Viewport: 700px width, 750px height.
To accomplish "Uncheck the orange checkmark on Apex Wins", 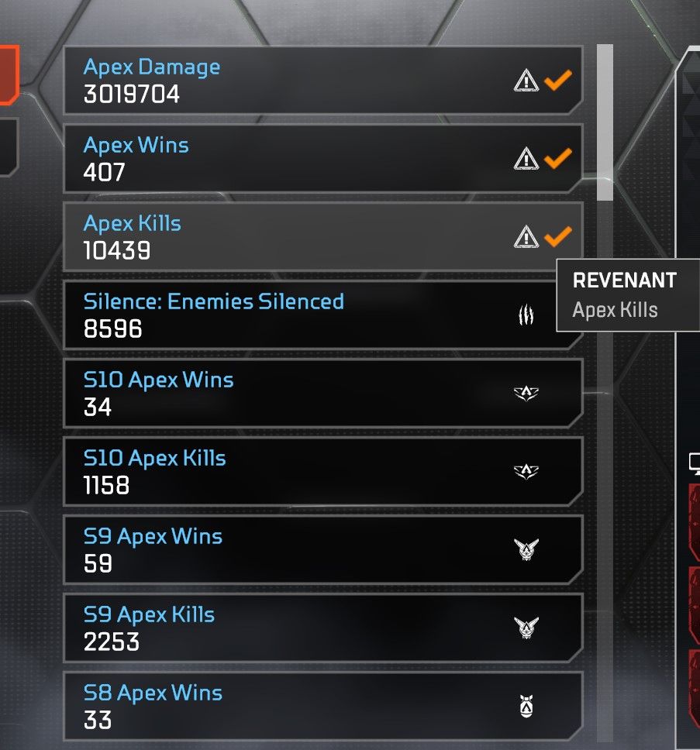I will (x=558, y=158).
